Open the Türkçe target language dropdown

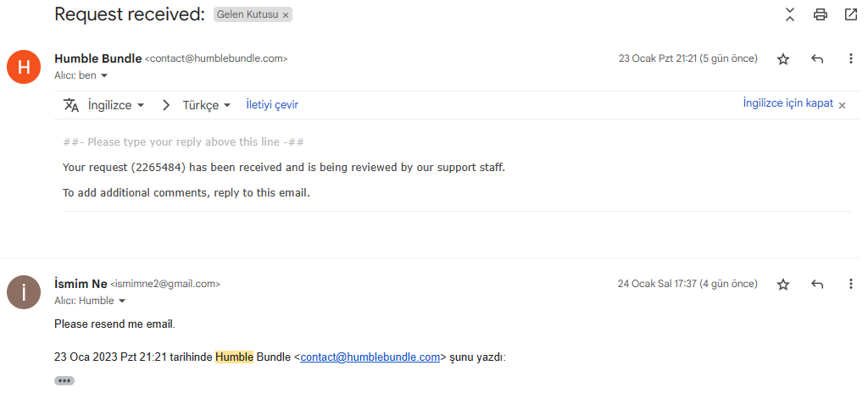pyautogui.click(x=207, y=105)
